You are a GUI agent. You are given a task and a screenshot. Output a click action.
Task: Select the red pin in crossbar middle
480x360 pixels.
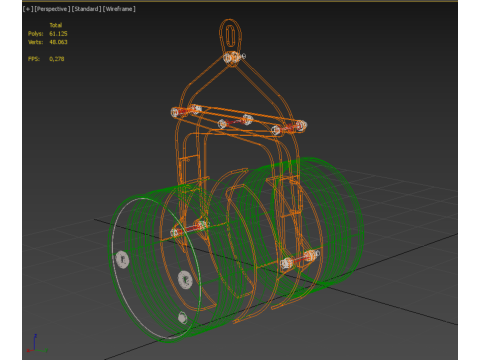point(235,122)
